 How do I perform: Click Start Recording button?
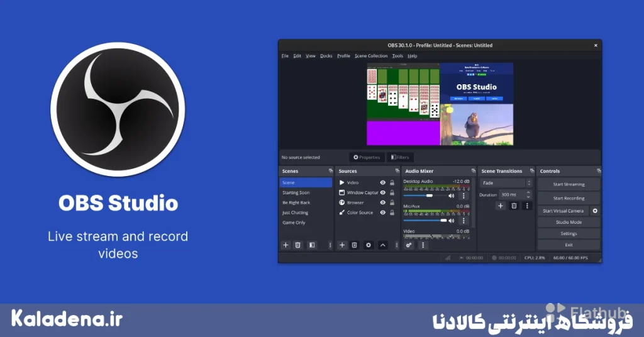click(569, 198)
